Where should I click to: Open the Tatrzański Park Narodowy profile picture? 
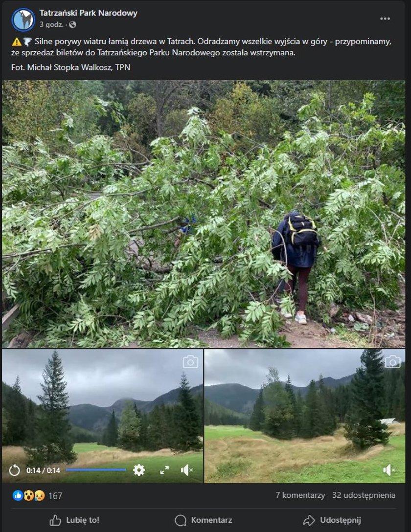pos(23,20)
